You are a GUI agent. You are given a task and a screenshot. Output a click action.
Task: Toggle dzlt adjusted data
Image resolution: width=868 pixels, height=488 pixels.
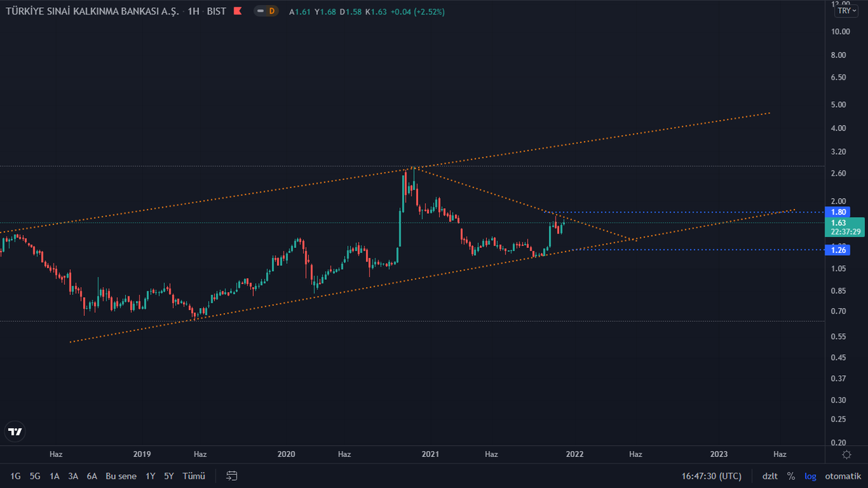click(770, 476)
